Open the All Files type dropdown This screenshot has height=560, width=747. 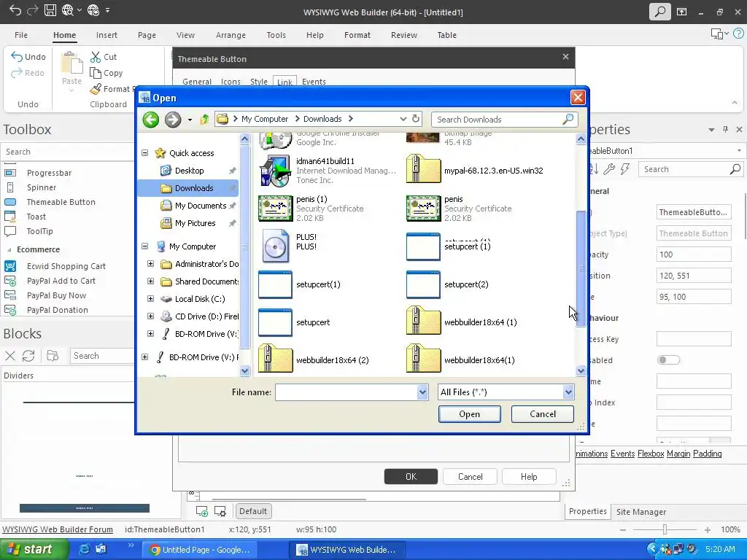click(x=568, y=392)
